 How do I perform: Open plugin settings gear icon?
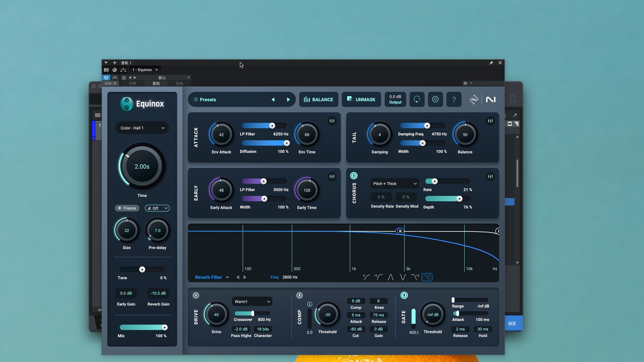tap(435, 100)
